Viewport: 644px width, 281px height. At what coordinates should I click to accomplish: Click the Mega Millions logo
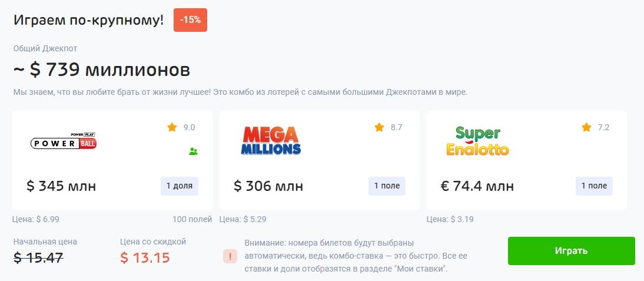click(271, 141)
